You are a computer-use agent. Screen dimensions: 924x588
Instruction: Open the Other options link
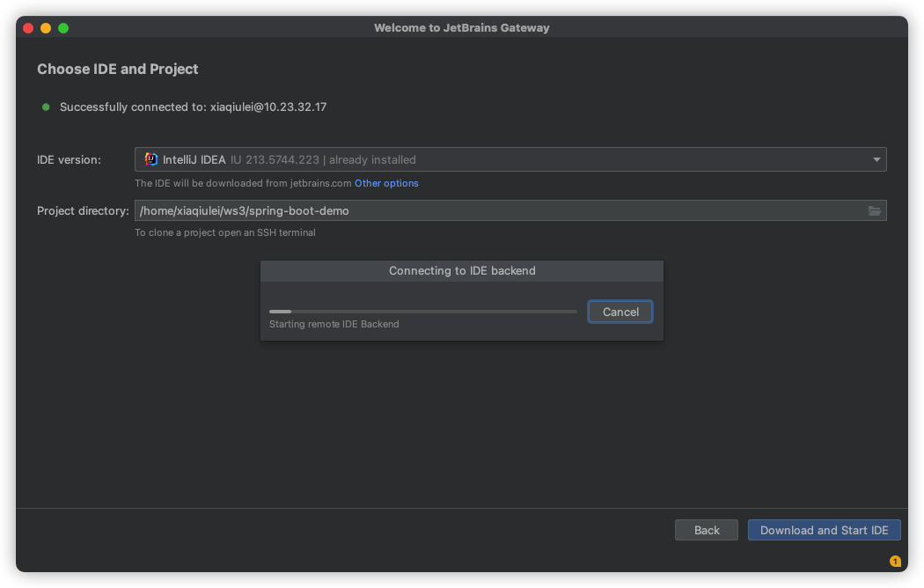coord(386,183)
